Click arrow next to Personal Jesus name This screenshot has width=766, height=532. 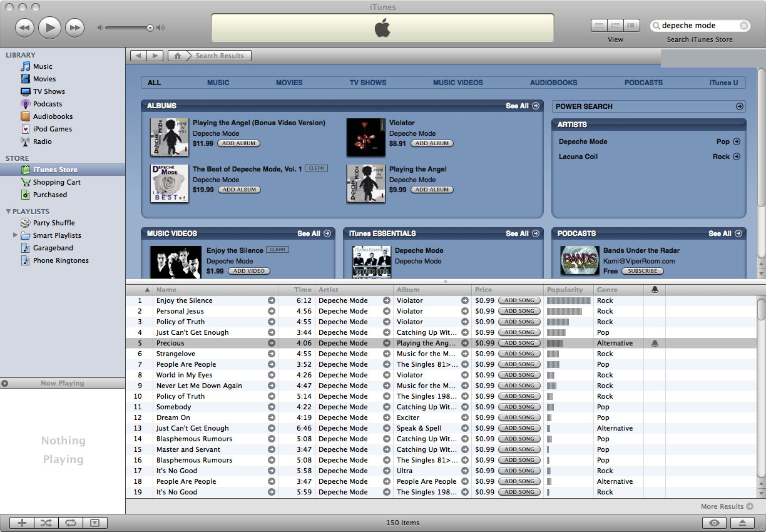[271, 311]
